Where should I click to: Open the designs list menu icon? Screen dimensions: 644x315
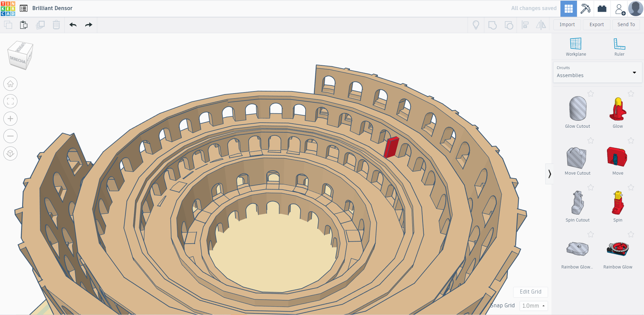(x=23, y=8)
